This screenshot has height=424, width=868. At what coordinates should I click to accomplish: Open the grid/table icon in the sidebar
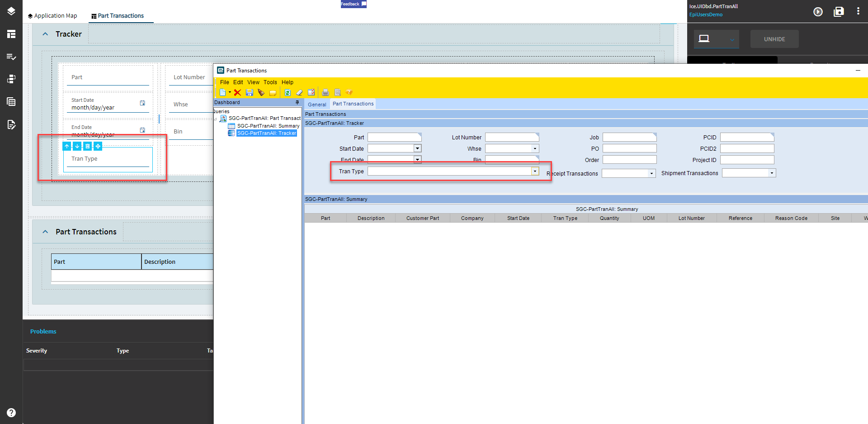click(11, 102)
